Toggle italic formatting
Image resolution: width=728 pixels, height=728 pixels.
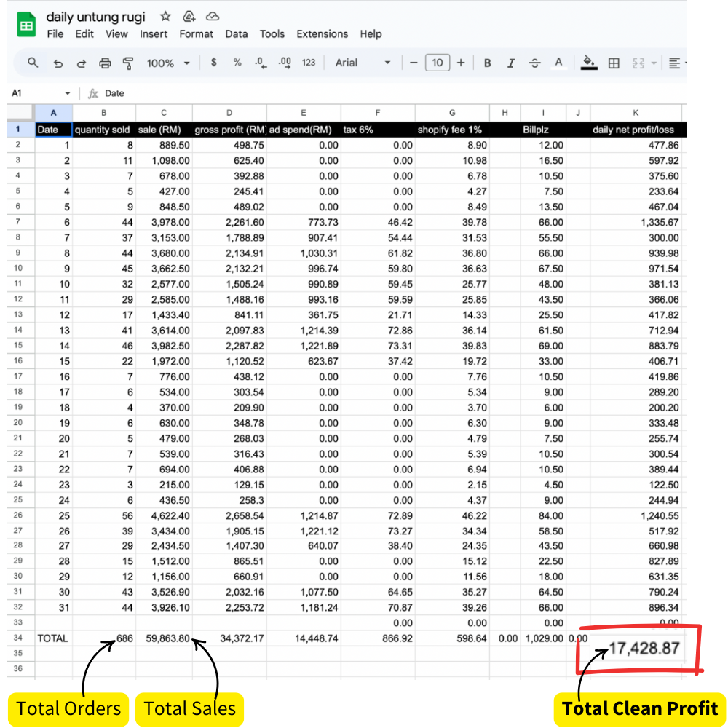click(511, 63)
